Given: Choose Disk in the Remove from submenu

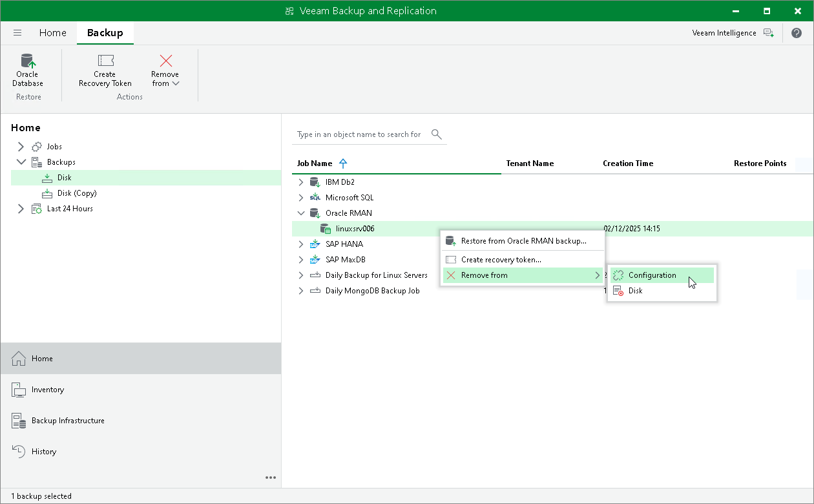Looking at the screenshot, I should (x=662, y=291).
